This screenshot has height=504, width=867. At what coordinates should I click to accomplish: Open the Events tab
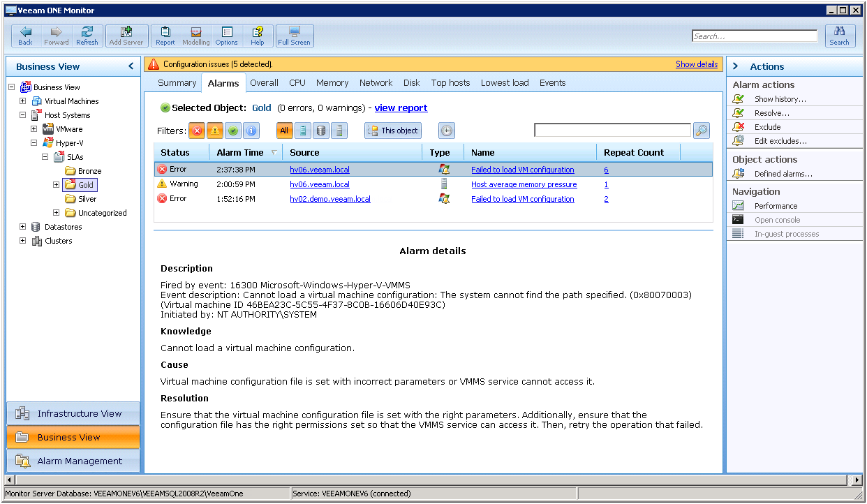click(553, 82)
